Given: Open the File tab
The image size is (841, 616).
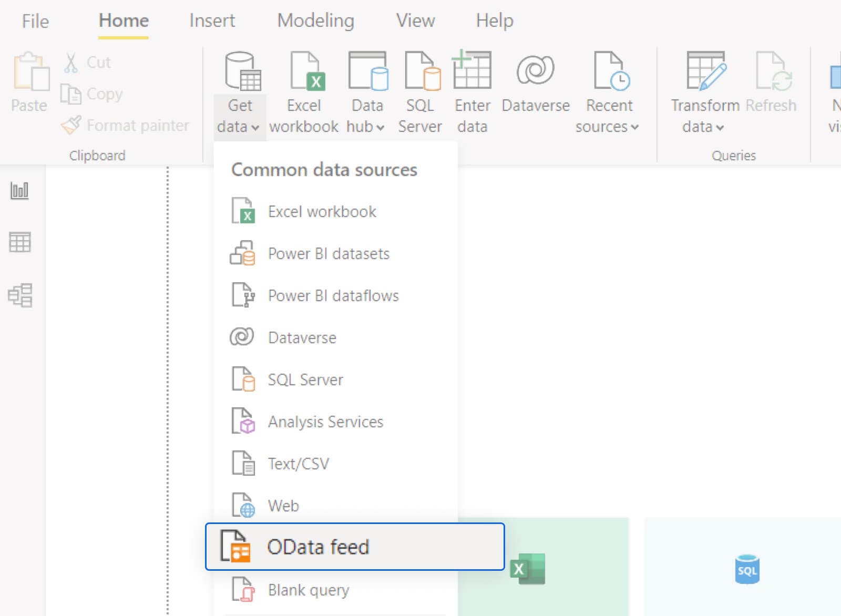Looking at the screenshot, I should click(35, 21).
